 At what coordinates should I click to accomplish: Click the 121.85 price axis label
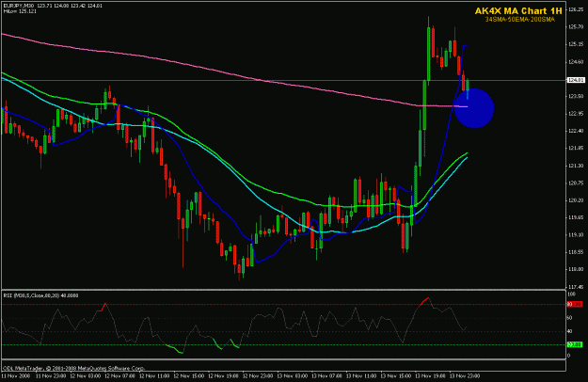pyautogui.click(x=576, y=148)
